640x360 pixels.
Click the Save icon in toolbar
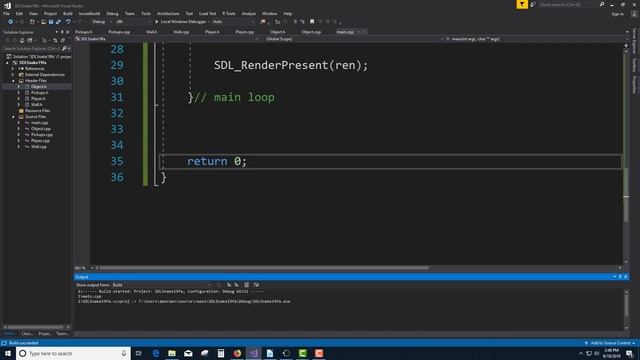[51, 22]
